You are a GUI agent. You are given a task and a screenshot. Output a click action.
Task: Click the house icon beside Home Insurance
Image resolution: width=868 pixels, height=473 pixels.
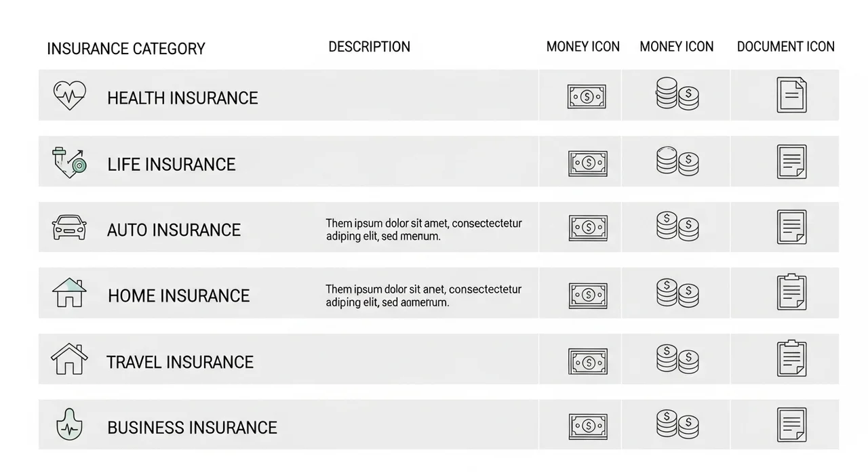(x=69, y=293)
